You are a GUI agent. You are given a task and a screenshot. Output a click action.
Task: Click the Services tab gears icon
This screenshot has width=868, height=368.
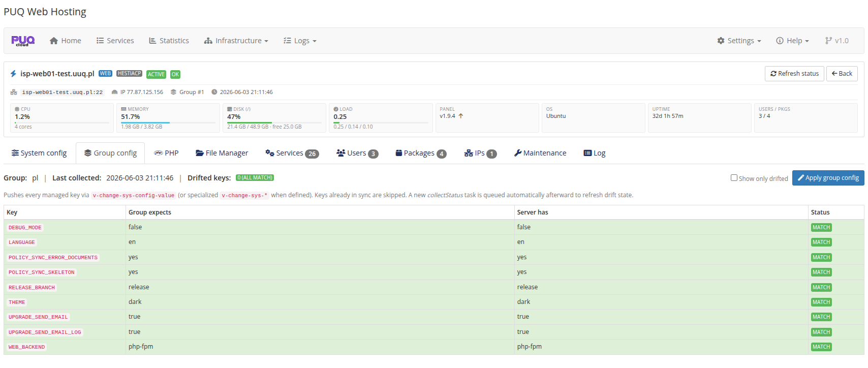pyautogui.click(x=270, y=153)
